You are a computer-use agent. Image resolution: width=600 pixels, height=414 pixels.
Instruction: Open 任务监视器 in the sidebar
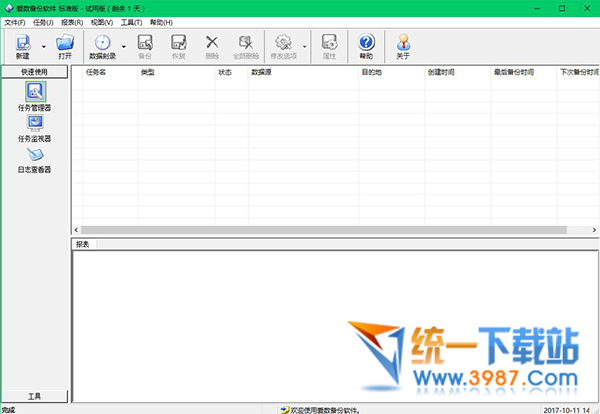pos(34,125)
